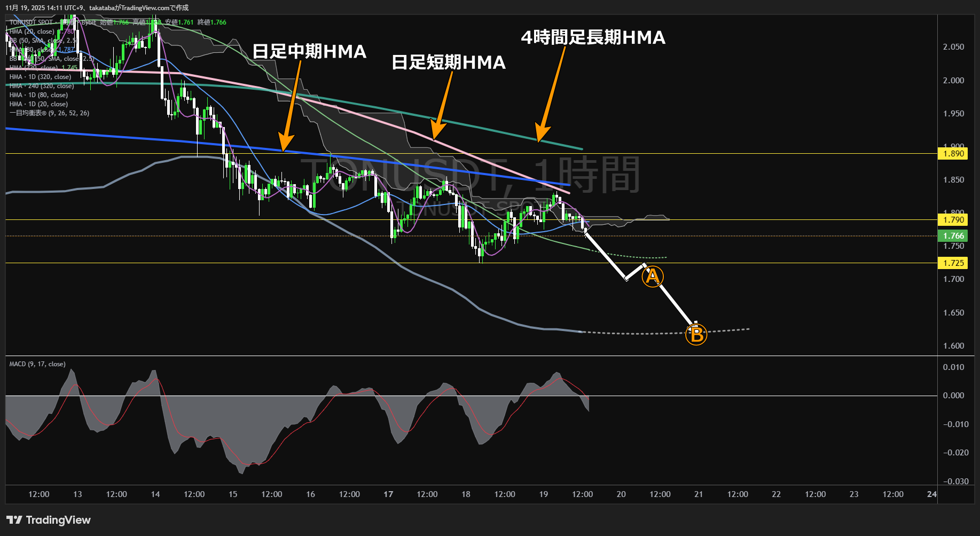The height and width of the screenshot is (536, 980).
Task: Click date 15 on the time axis
Action: click(233, 494)
